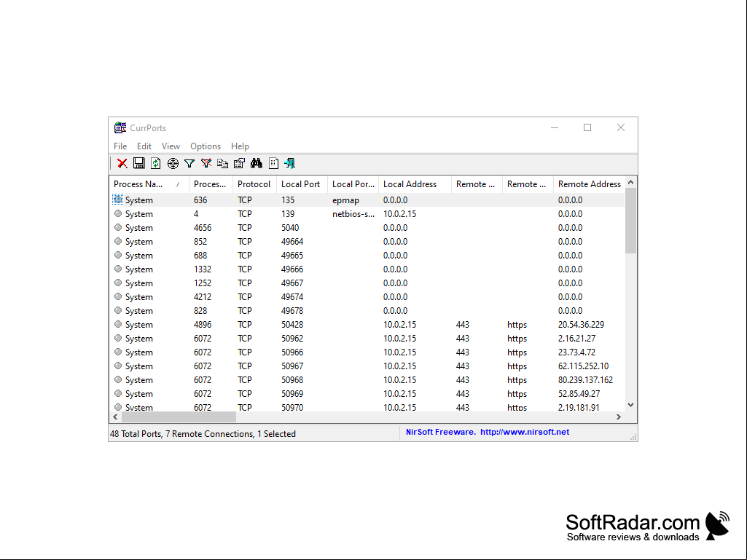Exit CurrPorts using the door icon
Screen dimensions: 747x560
point(289,163)
